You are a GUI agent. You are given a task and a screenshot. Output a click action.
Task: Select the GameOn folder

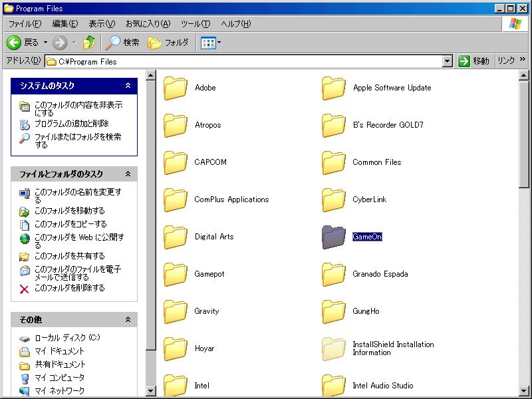coord(334,237)
